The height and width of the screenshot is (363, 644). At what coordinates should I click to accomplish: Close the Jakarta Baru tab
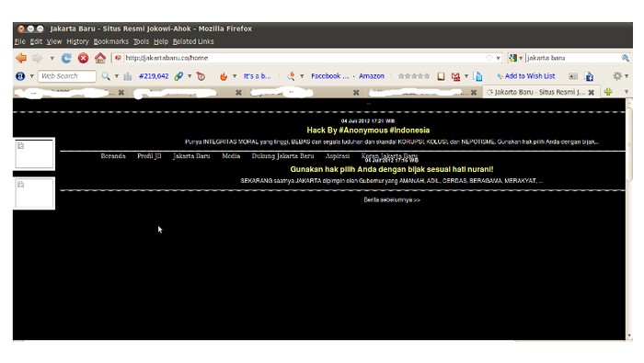pos(591,92)
